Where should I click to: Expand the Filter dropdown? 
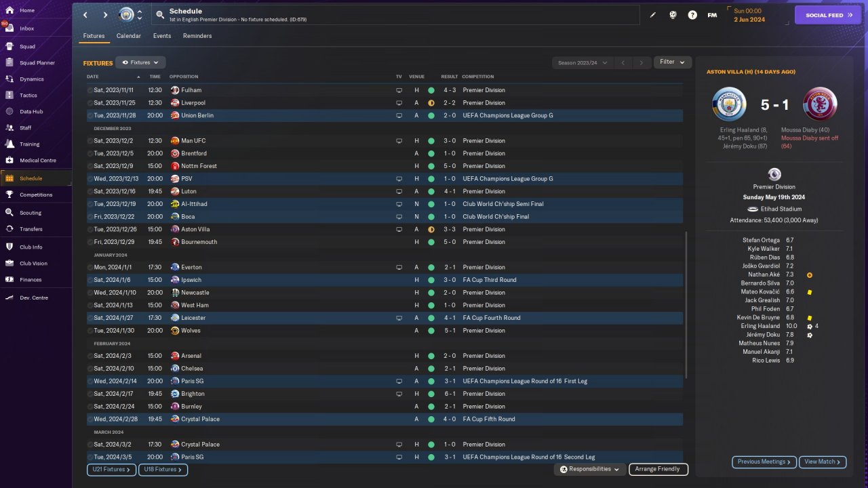(672, 62)
